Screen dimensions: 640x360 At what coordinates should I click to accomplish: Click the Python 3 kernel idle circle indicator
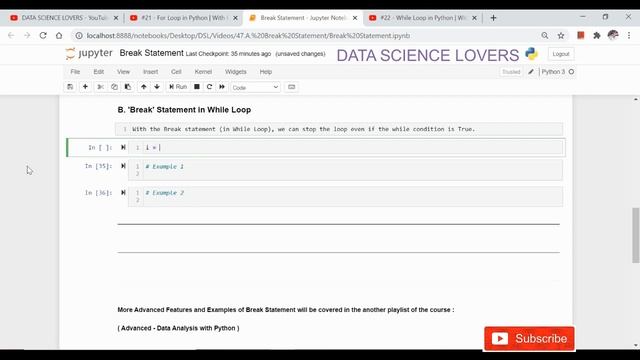(x=571, y=72)
